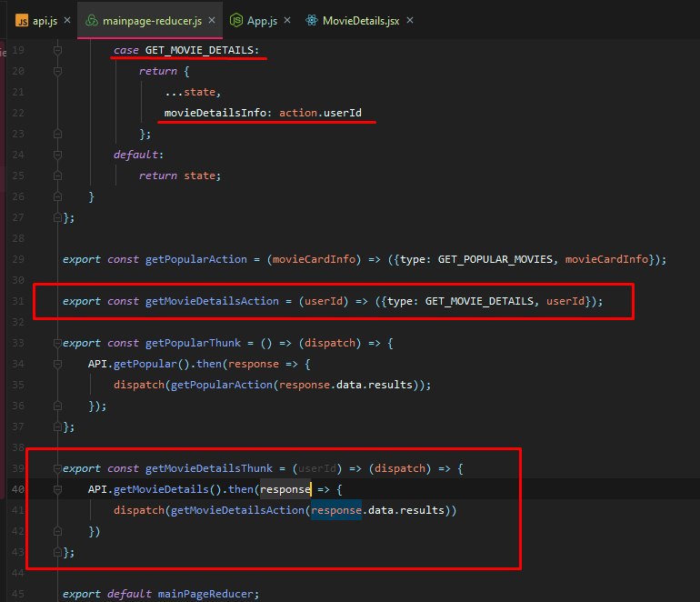Click getMovieDetails method call on line 40
The image size is (700, 602).
pos(161,489)
